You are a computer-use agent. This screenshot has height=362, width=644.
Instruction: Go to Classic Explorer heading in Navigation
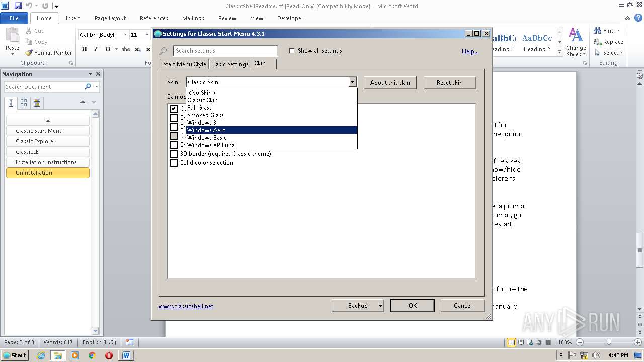48,141
